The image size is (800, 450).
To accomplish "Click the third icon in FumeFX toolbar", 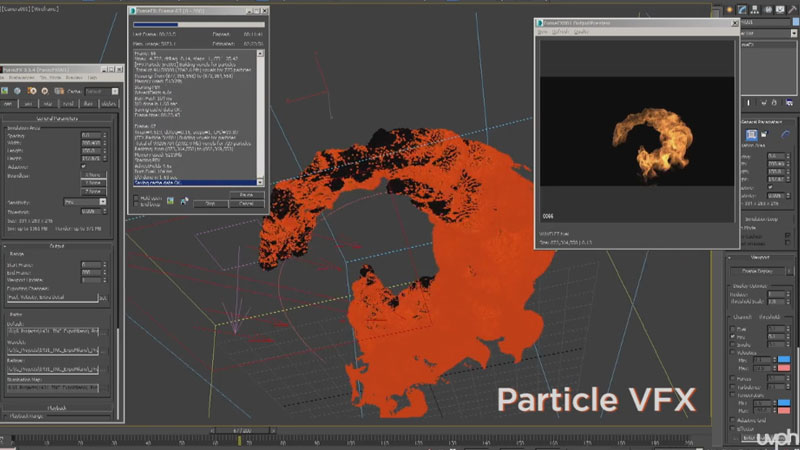I will [x=32, y=90].
